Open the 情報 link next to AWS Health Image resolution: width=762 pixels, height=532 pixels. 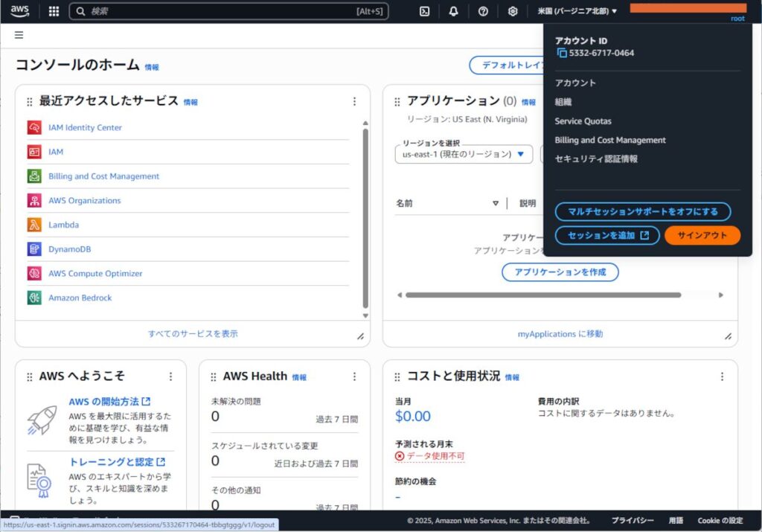coord(299,377)
